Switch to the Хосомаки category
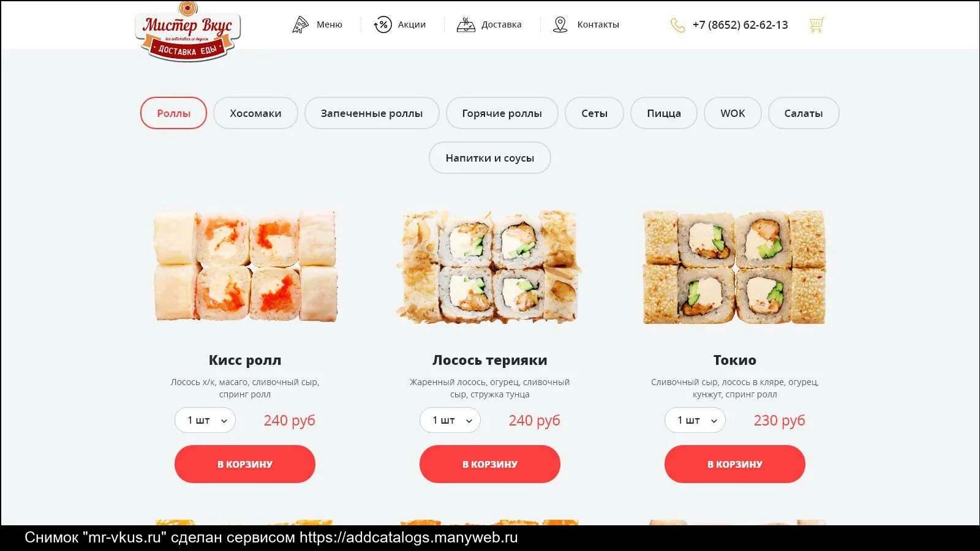This screenshot has height=551, width=980. click(255, 113)
